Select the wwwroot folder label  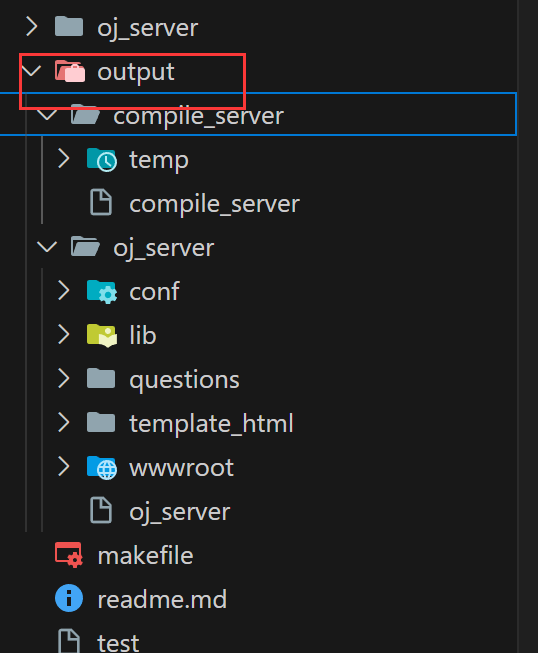[x=182, y=469]
